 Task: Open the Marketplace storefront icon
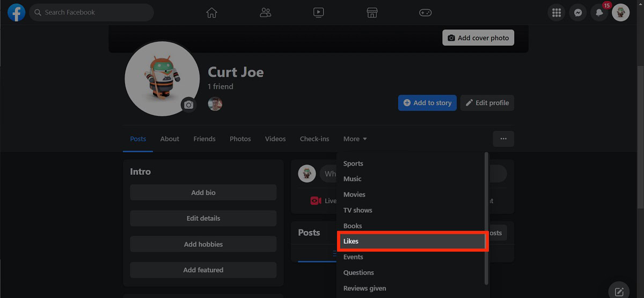click(372, 12)
